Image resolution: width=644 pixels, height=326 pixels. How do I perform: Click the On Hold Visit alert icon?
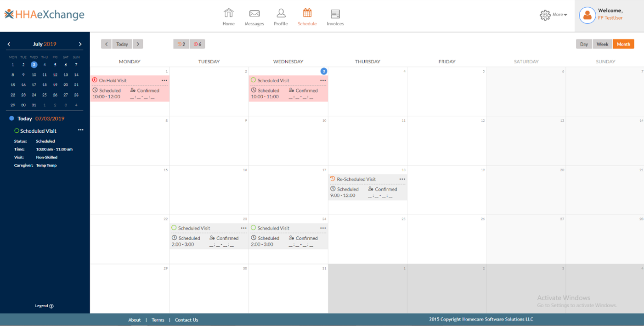95,80
